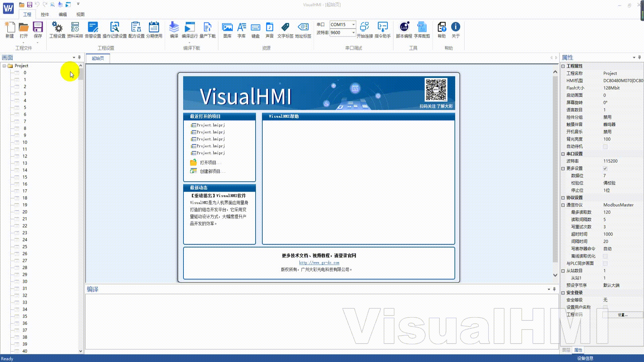
Task: Open the 字库 font library
Action: (241, 30)
